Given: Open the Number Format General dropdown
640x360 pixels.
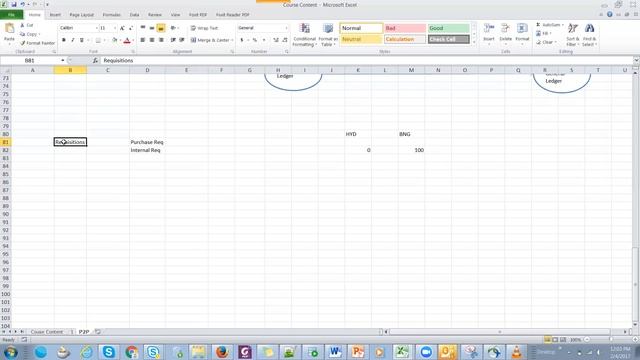Looking at the screenshot, I should [287, 28].
